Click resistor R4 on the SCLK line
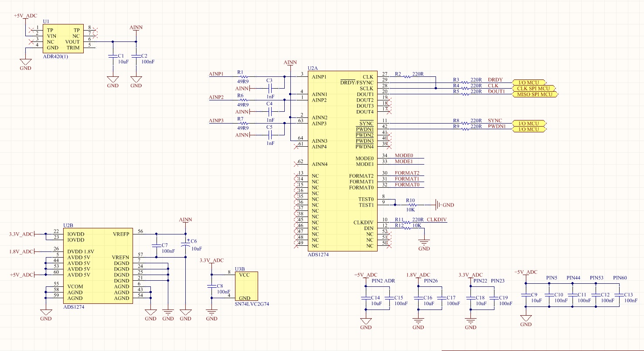Viewport: 644px width, 351px height. [465, 89]
